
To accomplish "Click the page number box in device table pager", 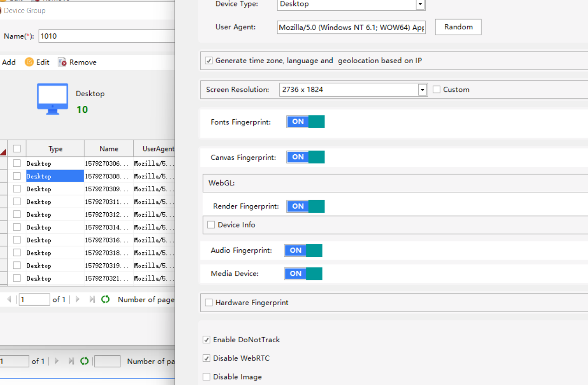I will (34, 300).
